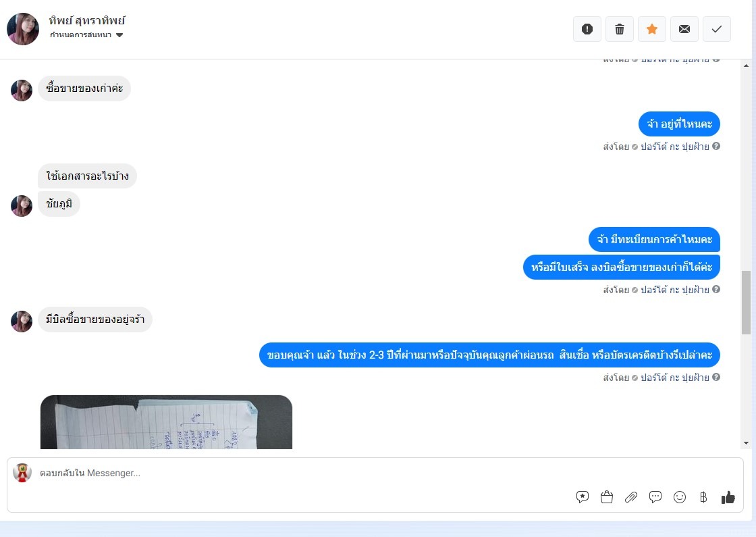Screen dimensions: 756x537
Task: Click the scrollbar up arrow
Action: [x=747, y=66]
